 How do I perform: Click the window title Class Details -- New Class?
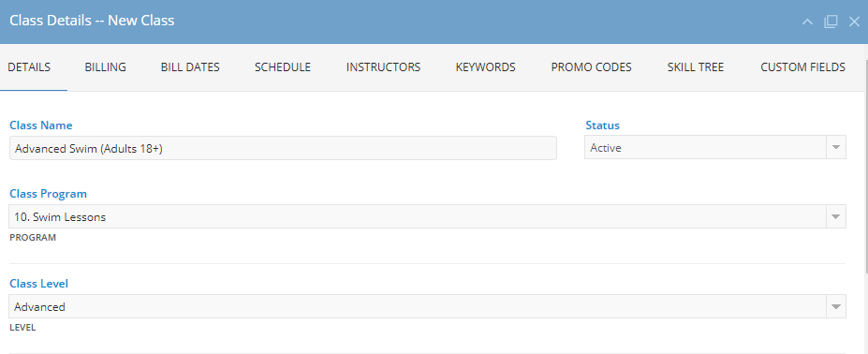click(x=92, y=21)
